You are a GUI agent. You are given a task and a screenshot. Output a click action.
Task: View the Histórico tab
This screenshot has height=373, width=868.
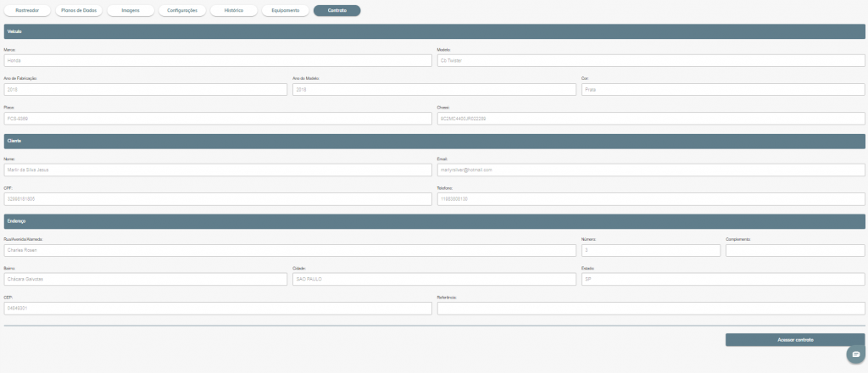pos(234,10)
